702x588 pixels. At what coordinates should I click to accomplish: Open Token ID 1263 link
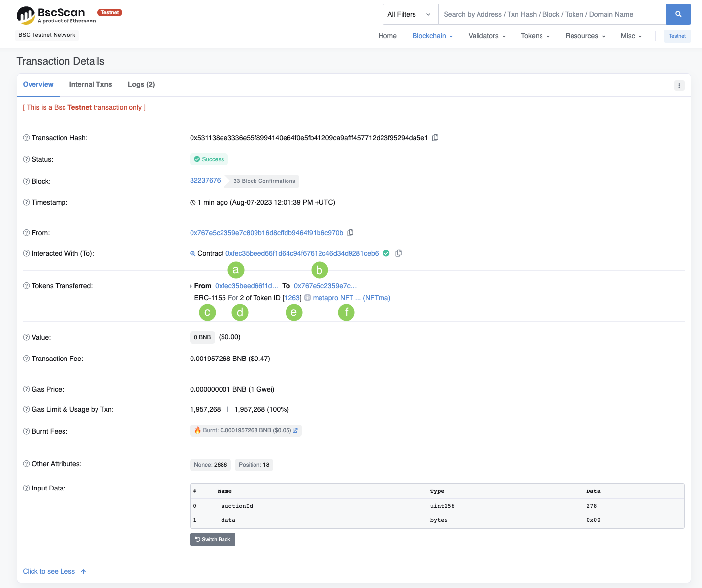coord(292,298)
